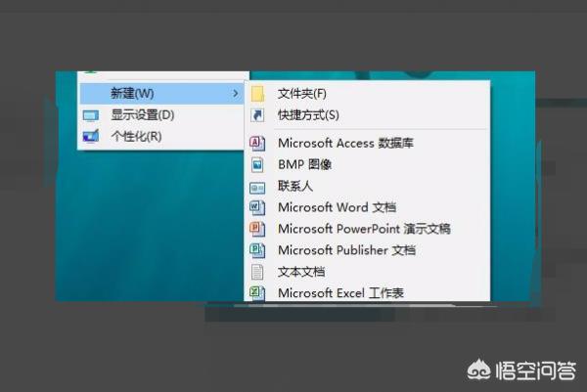
Task: Choose the 个性化(R) menu text
Action: tap(136, 136)
